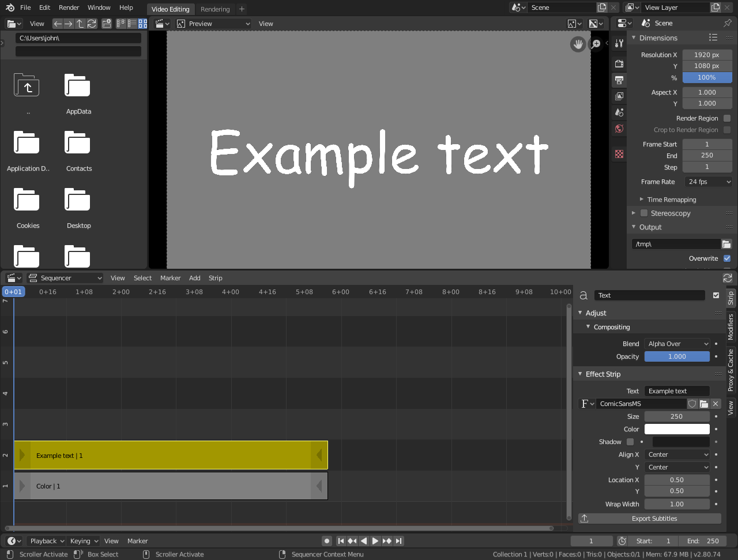738x560 pixels.
Task: Change the Blend mode from Alpha Over
Action: [x=677, y=343]
